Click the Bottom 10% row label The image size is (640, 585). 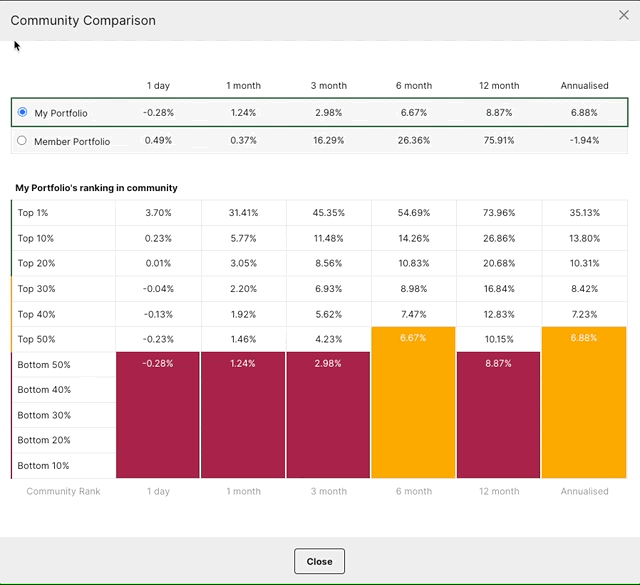tap(44, 465)
